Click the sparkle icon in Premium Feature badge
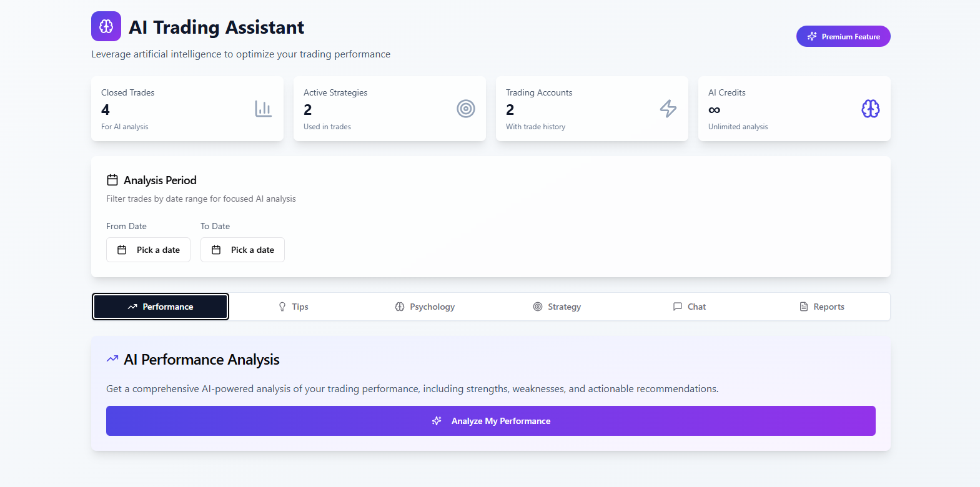Viewport: 980px width, 487px height. coord(812,36)
